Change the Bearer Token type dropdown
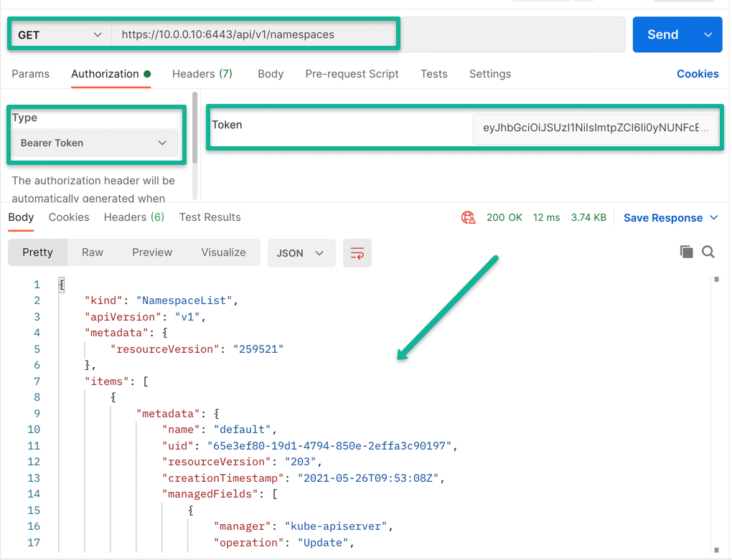732x560 pixels. coord(95,143)
